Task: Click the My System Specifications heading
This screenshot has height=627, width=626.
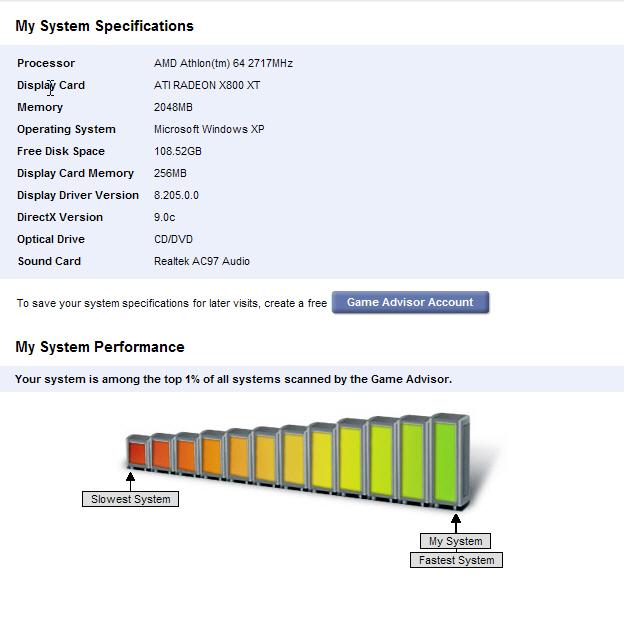Action: coord(105,26)
